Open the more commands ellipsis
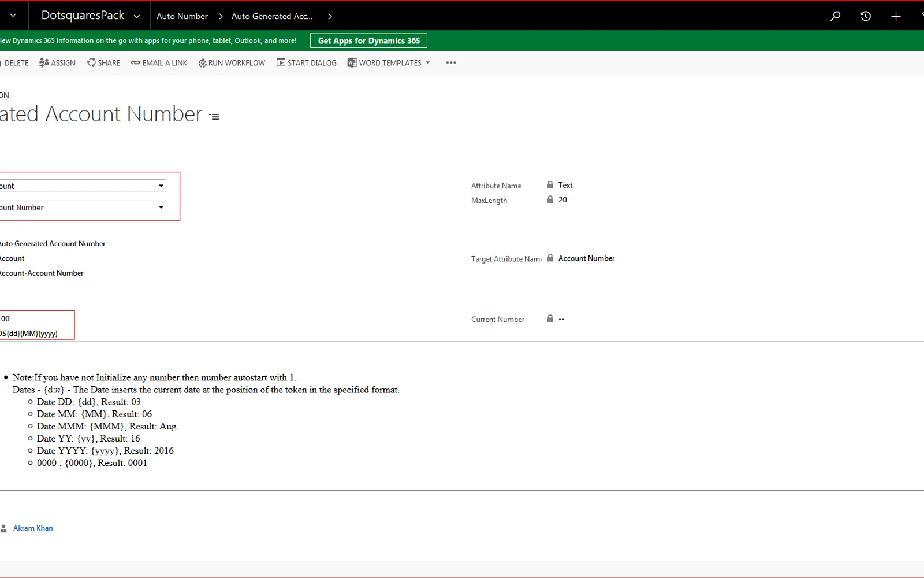The image size is (924, 578). coord(451,62)
